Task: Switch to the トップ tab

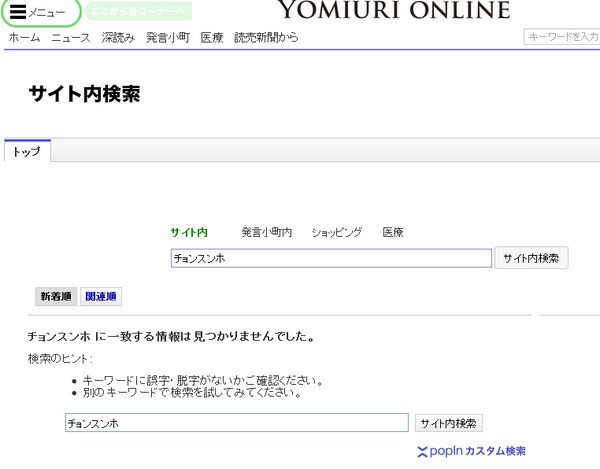Action: (x=27, y=151)
